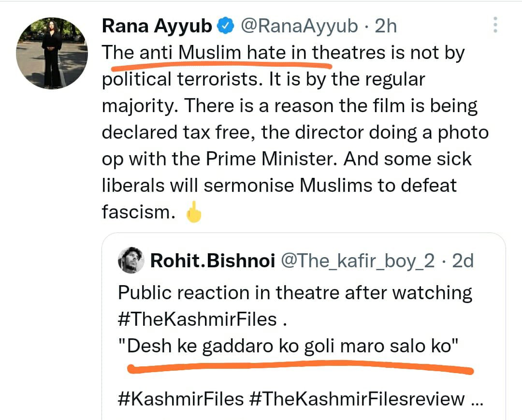Click the 2h timestamp of the tweet
522x420 pixels.
385,26
